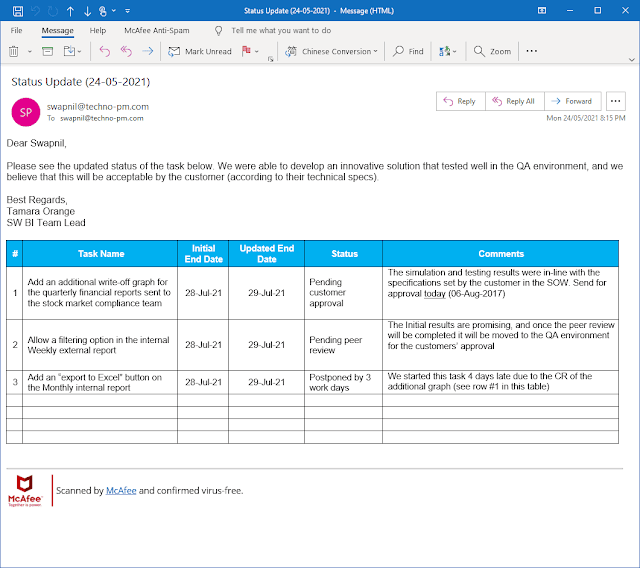640x568 pixels.
Task: Expand touch/mouse mode dropdown arrow
Action: point(114,11)
